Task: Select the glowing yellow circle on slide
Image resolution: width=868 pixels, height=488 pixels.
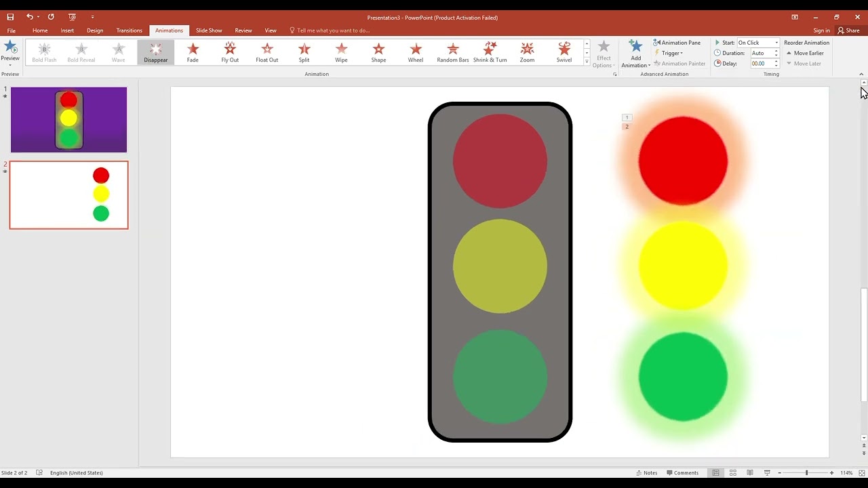Action: pyautogui.click(x=683, y=266)
